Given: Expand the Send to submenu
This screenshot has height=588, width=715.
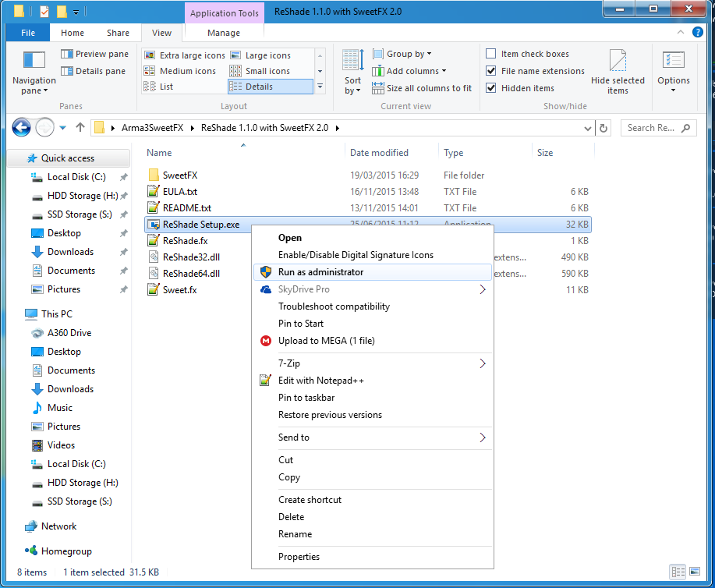Looking at the screenshot, I should [x=372, y=437].
